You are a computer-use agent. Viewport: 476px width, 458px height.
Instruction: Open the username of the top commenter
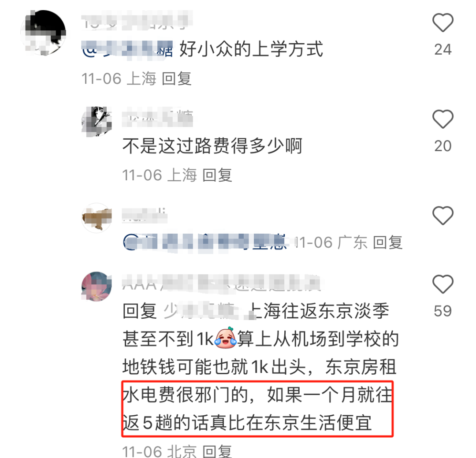click(137, 20)
